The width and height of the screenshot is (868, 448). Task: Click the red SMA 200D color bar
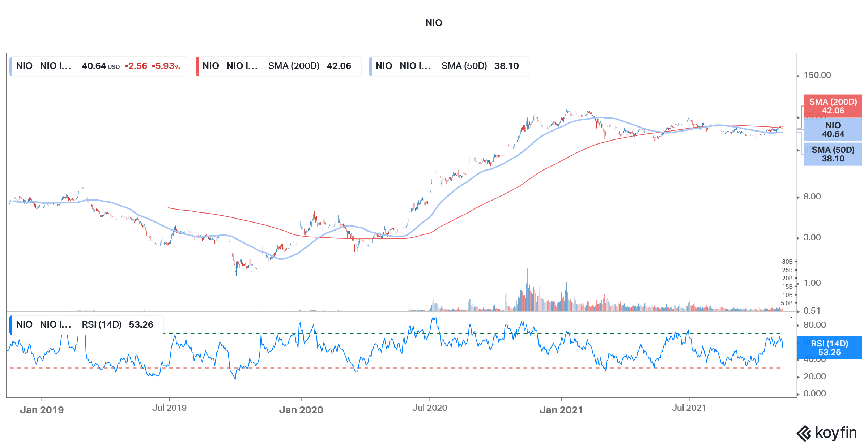coord(197,66)
